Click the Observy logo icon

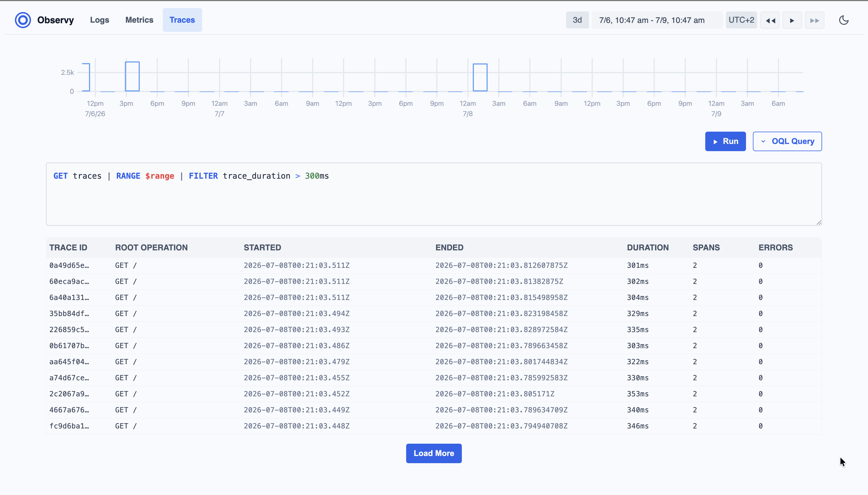pyautogui.click(x=23, y=20)
